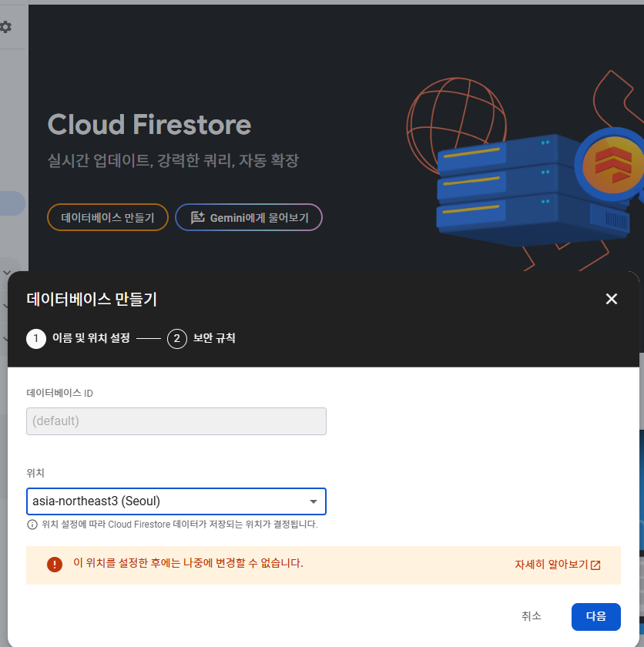Click the info icon below the location field

[x=32, y=525]
